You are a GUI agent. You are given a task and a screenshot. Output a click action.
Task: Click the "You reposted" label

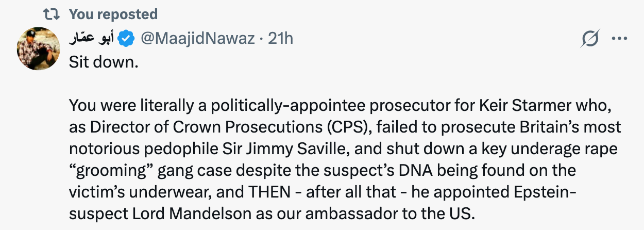coord(113,14)
